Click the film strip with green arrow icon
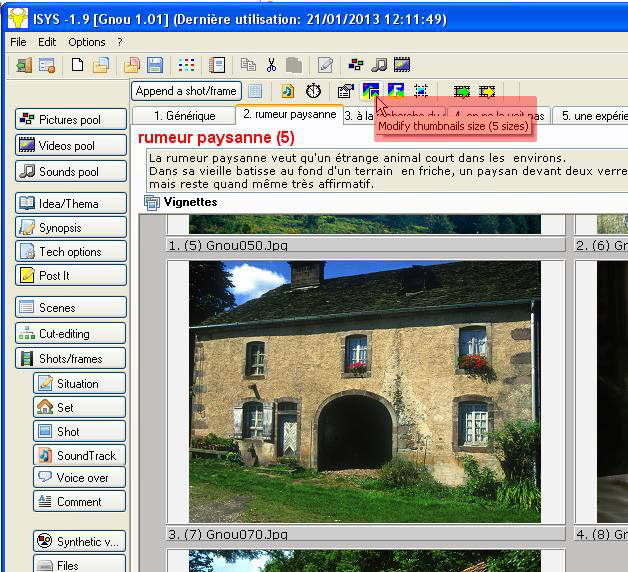Image resolution: width=628 pixels, height=572 pixels. click(x=462, y=91)
